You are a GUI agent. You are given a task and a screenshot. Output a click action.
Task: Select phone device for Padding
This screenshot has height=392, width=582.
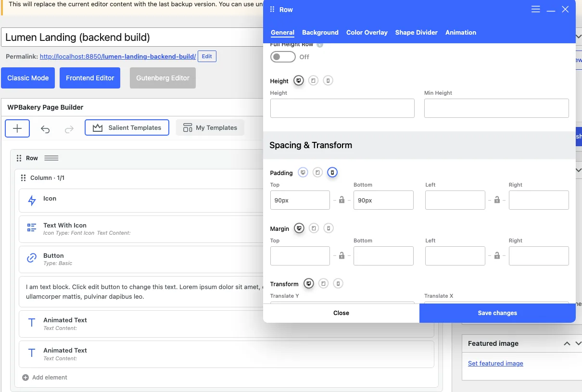332,172
